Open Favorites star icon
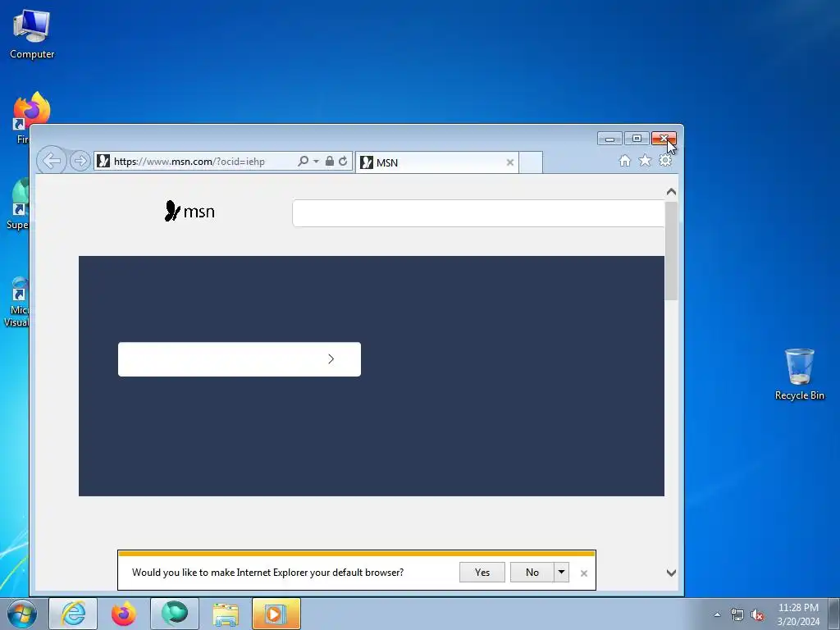The width and height of the screenshot is (840, 630). point(645,161)
